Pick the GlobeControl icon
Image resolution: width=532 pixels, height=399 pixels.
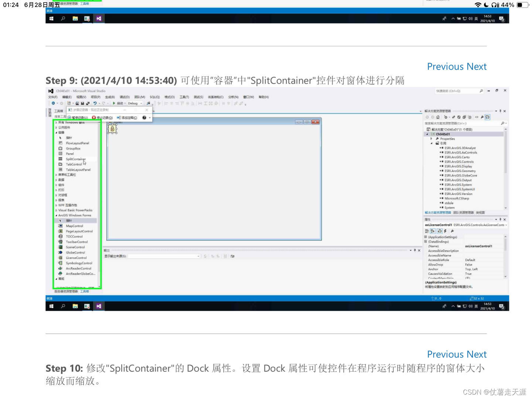coord(60,252)
